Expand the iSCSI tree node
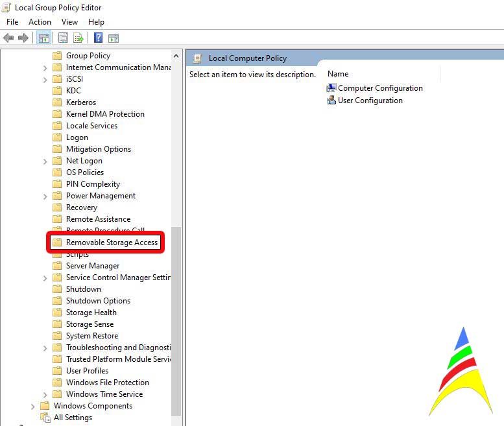 tap(45, 80)
